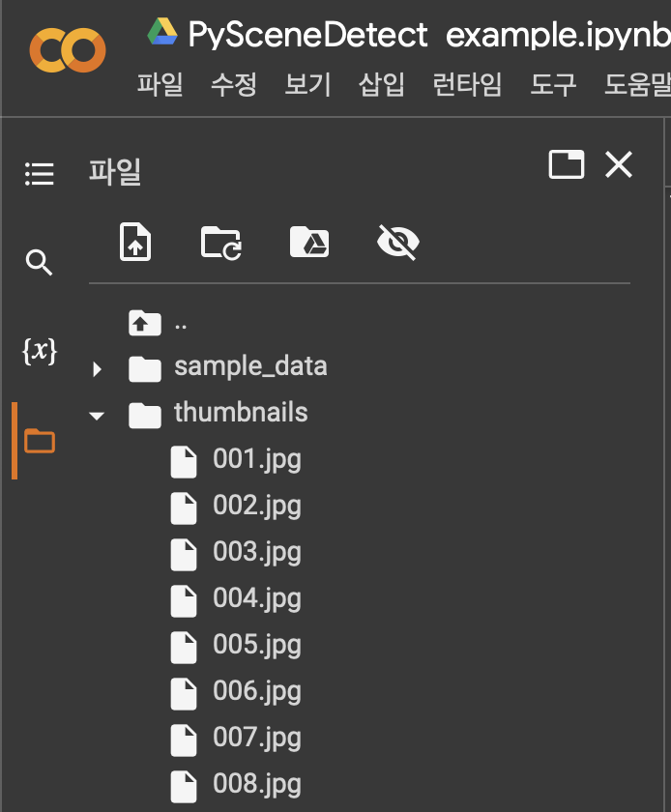671x812 pixels.
Task: Click the notebook title PySceneDetect example.ipynb
Action: tap(429, 35)
